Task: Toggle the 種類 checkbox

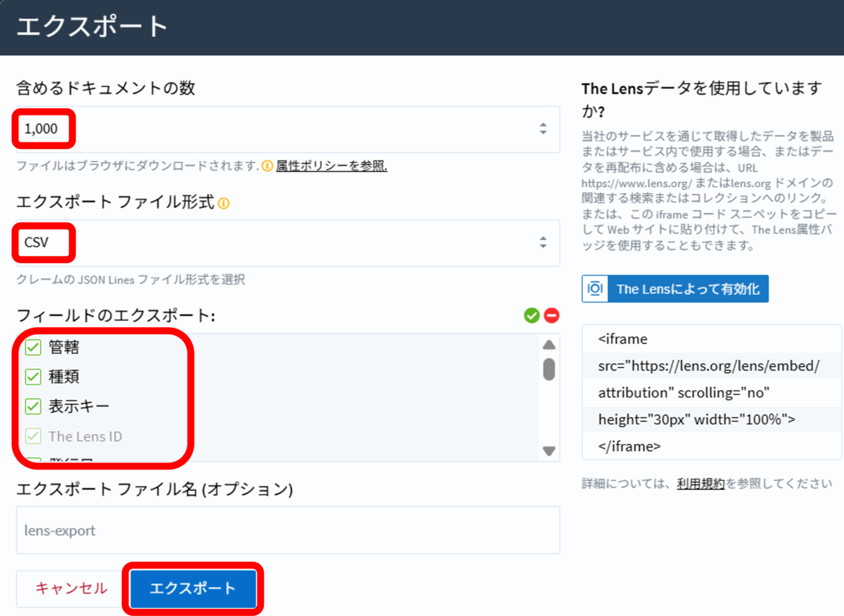Action: tap(33, 377)
